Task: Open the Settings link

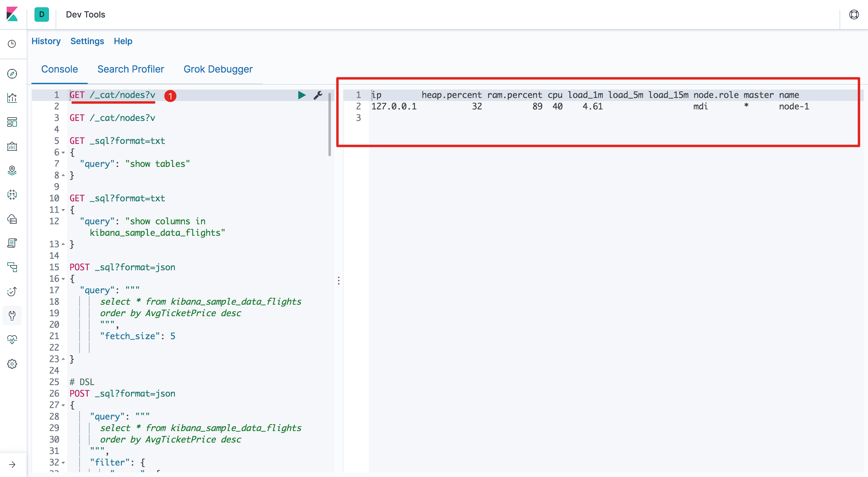Action: 87,41
